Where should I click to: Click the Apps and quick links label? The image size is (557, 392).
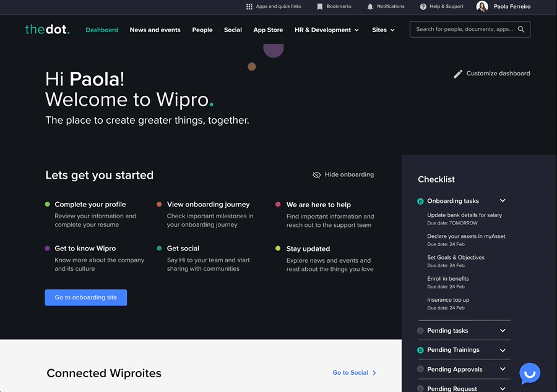(278, 6)
